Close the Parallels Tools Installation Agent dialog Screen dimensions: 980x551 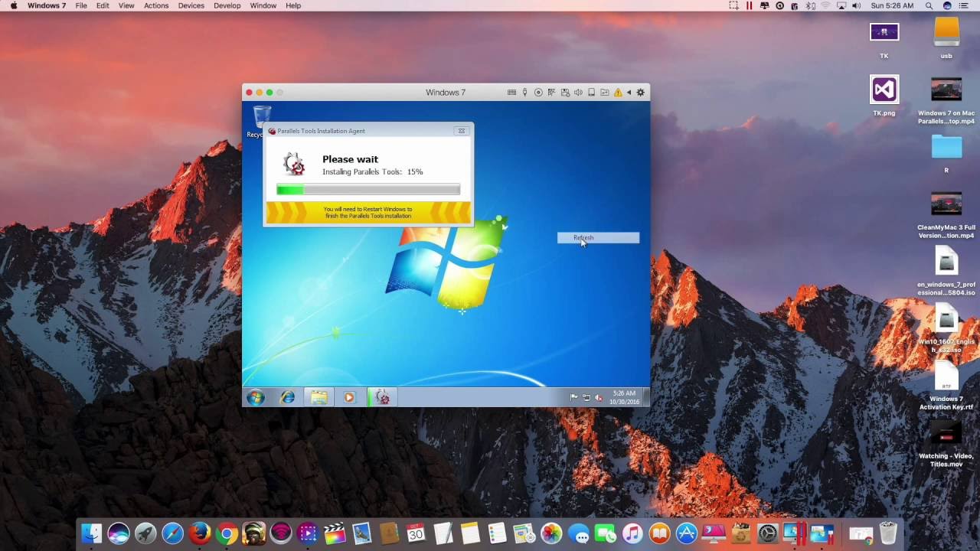[x=461, y=131]
